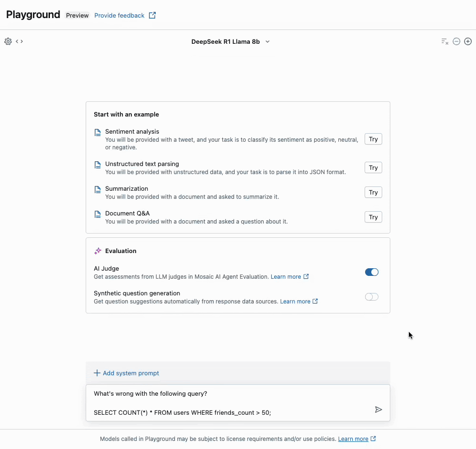
Task: Expand Add system prompt section
Action: pos(127,373)
